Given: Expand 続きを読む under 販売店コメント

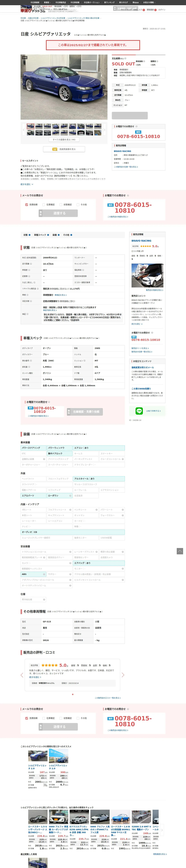Looking at the screenshot, I should [x=137, y=324].
